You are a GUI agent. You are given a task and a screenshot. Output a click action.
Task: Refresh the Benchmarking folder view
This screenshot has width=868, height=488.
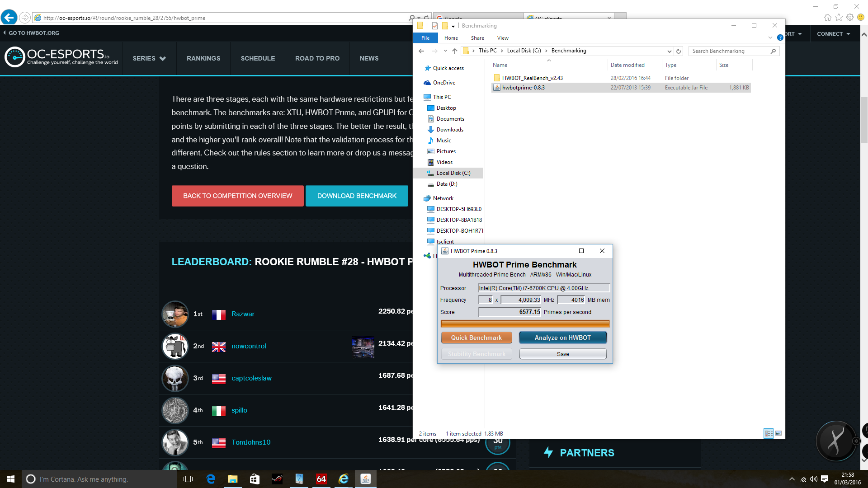pos(679,51)
